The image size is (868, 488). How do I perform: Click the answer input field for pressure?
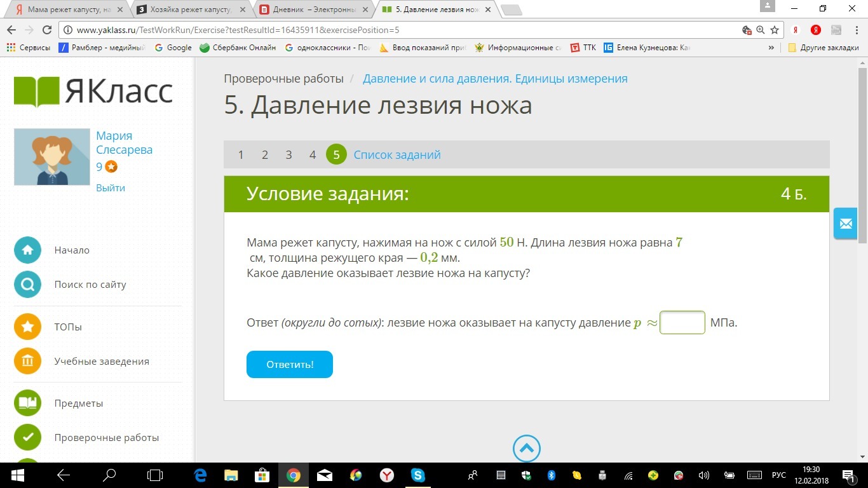[682, 323]
